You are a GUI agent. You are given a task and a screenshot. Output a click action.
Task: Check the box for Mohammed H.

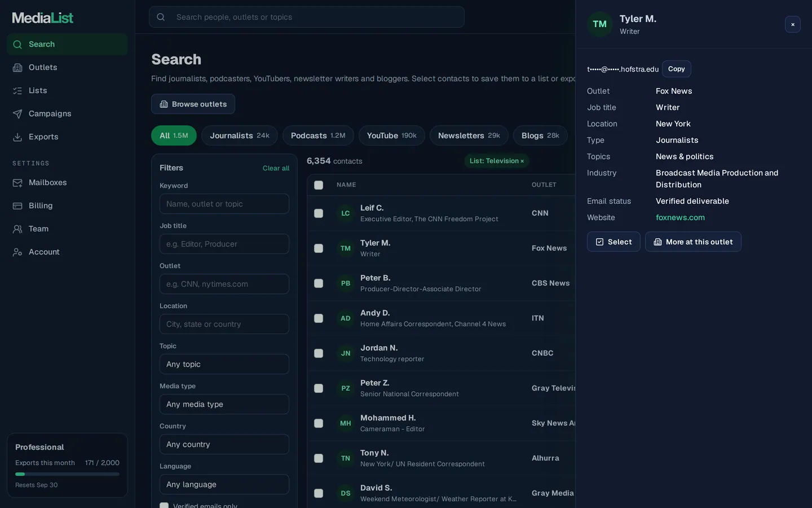coord(319,423)
